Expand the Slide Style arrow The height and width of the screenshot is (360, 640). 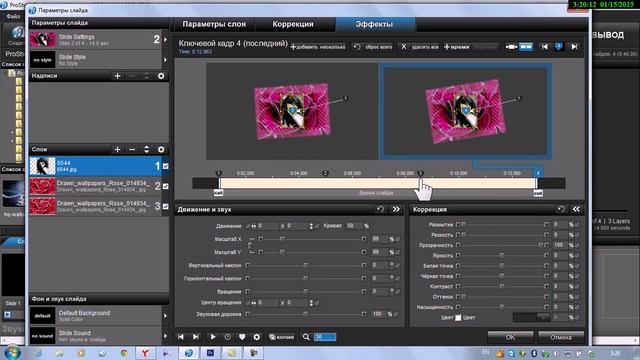point(165,60)
